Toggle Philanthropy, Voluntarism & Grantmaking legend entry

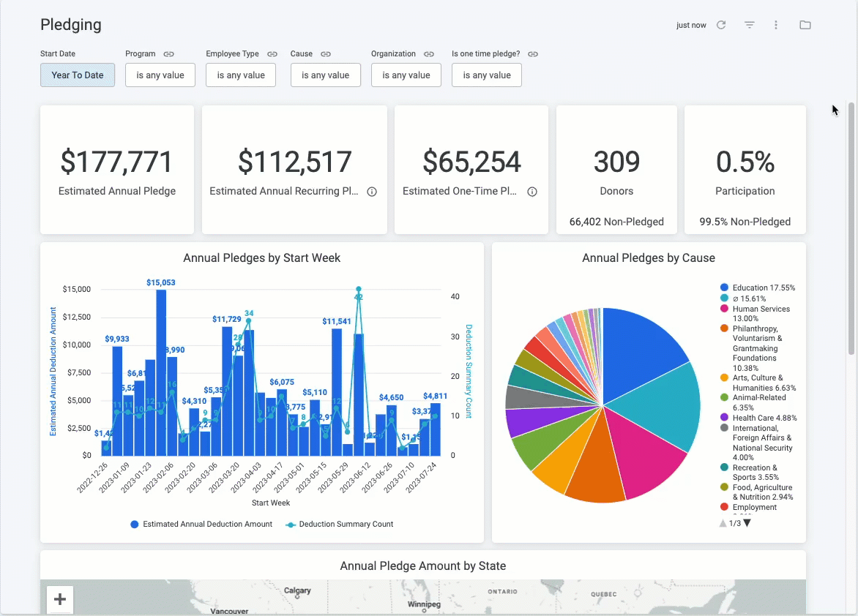[x=753, y=348]
